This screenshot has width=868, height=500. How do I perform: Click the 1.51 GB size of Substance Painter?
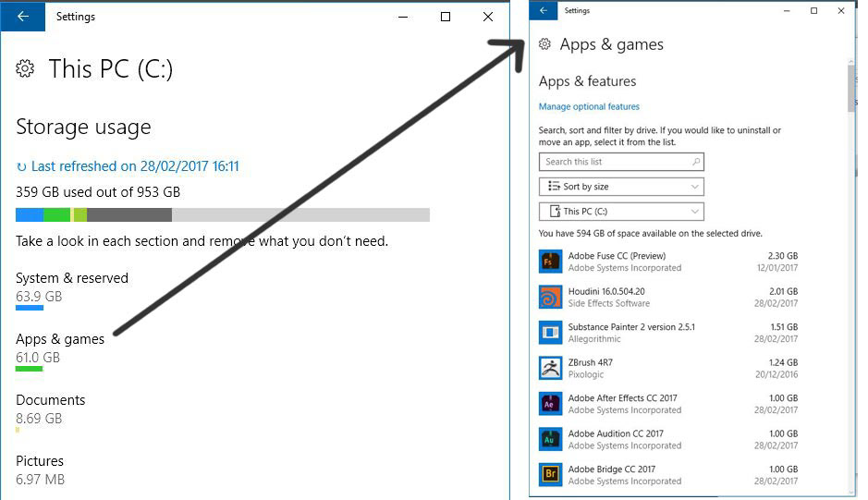click(x=784, y=326)
